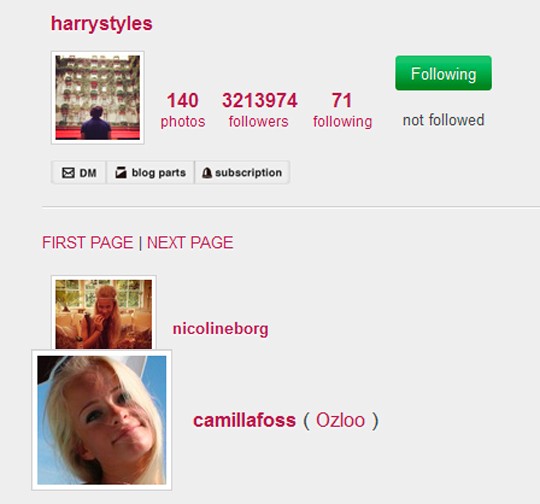Viewport: 540px width, 504px height.
Task: Click the envelope icon on the DM button
Action: (68, 173)
